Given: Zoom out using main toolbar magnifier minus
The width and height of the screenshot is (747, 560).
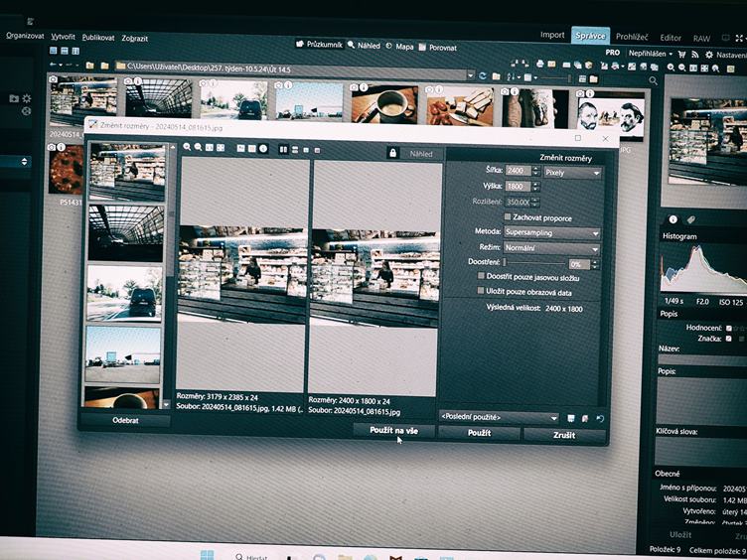Looking at the screenshot, I should click(x=682, y=69).
